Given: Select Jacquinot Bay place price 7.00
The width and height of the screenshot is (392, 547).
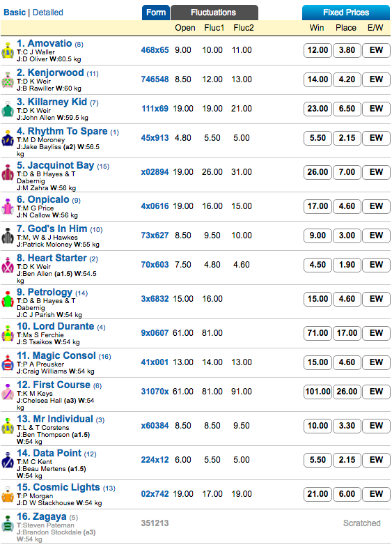Looking at the screenshot, I should click(347, 172).
